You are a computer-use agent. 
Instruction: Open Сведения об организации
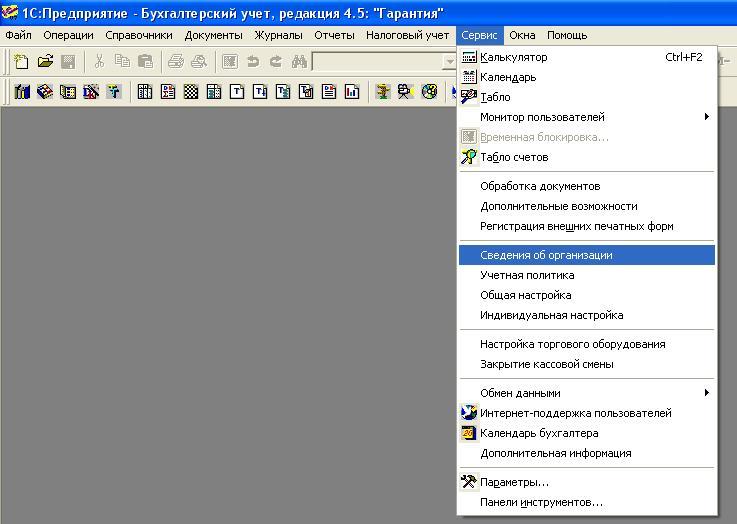pyautogui.click(x=587, y=255)
